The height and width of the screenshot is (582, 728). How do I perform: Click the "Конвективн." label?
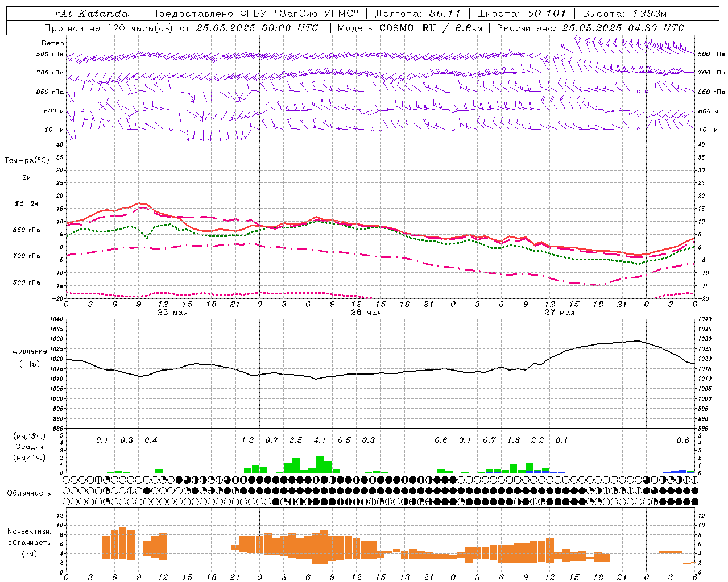tap(30, 531)
